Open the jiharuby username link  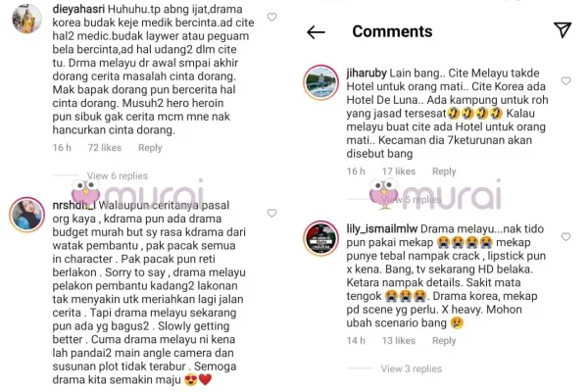(x=367, y=73)
